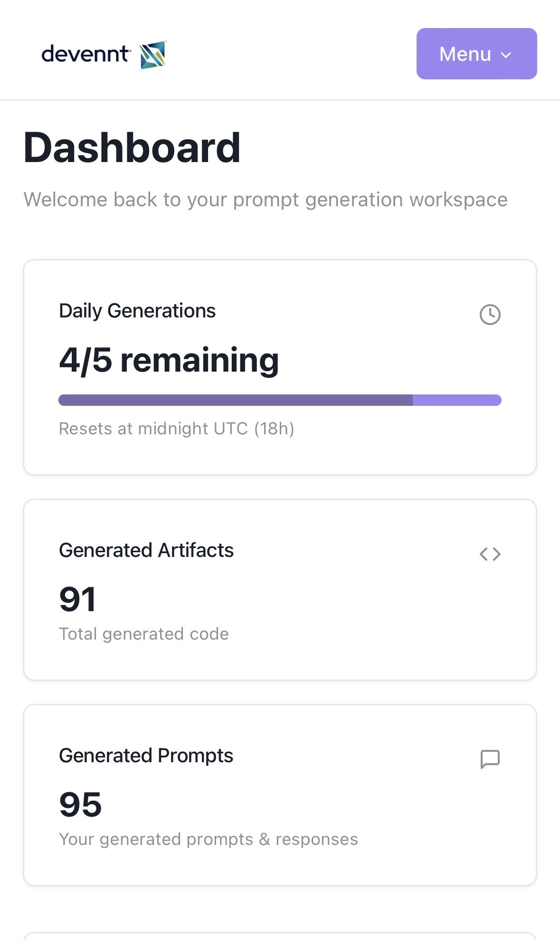The width and height of the screenshot is (560, 940).
Task: Select the Generated Prompts card heading
Action: click(x=146, y=756)
